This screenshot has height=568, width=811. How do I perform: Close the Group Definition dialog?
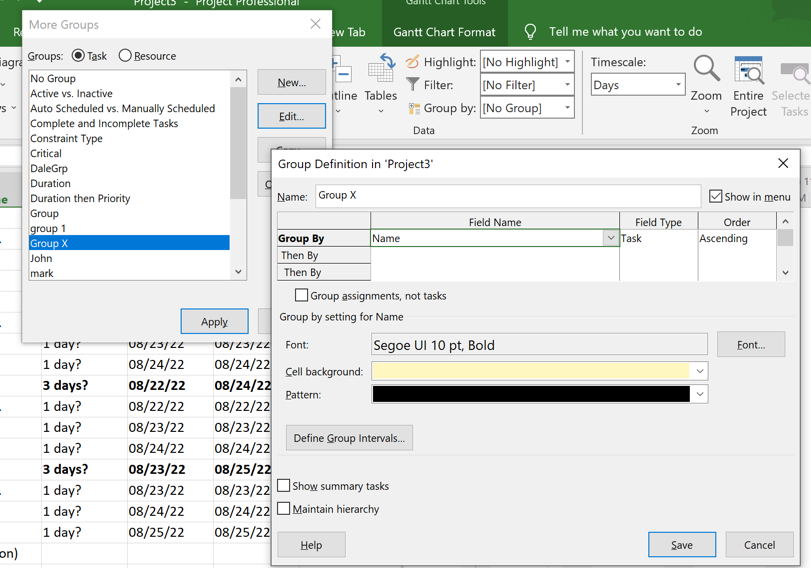click(x=783, y=163)
